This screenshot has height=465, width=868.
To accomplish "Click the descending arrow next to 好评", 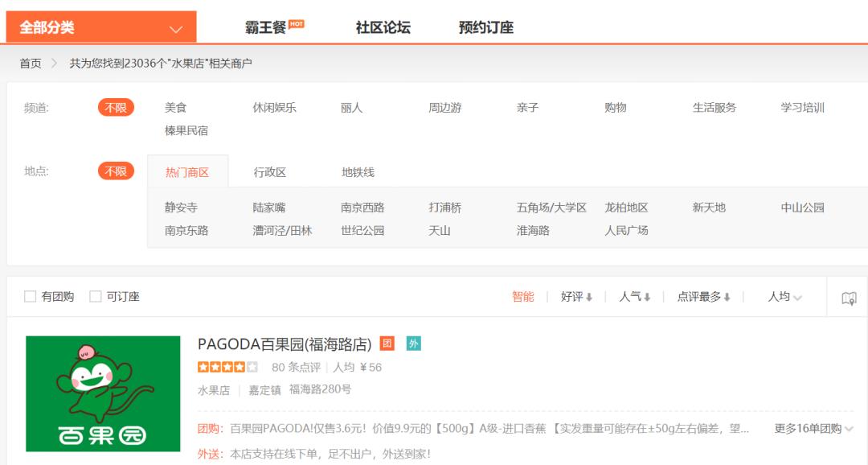I will 591,297.
